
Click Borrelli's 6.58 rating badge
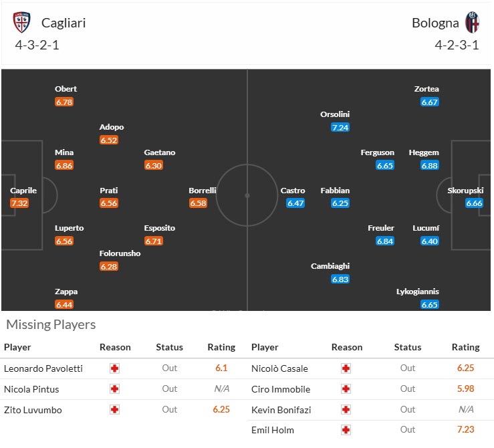(x=198, y=203)
